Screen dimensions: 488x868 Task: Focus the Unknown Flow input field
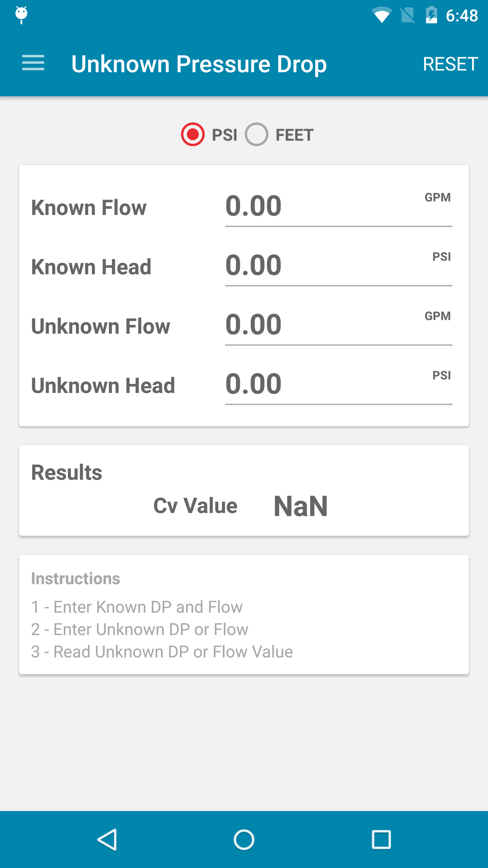coord(339,325)
